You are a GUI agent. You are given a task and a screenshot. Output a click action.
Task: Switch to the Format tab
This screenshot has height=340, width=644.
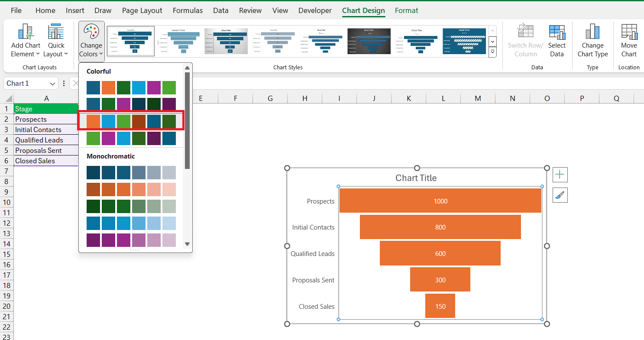[x=406, y=10]
